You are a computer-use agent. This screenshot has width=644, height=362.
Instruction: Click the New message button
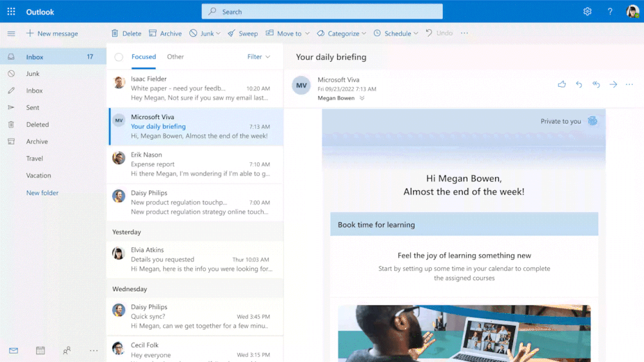click(52, 33)
